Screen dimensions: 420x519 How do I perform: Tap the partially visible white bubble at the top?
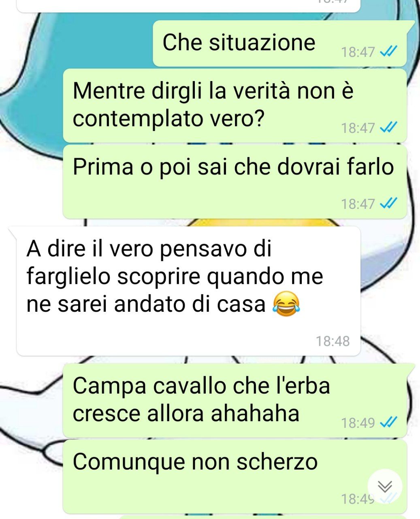tap(188, 6)
